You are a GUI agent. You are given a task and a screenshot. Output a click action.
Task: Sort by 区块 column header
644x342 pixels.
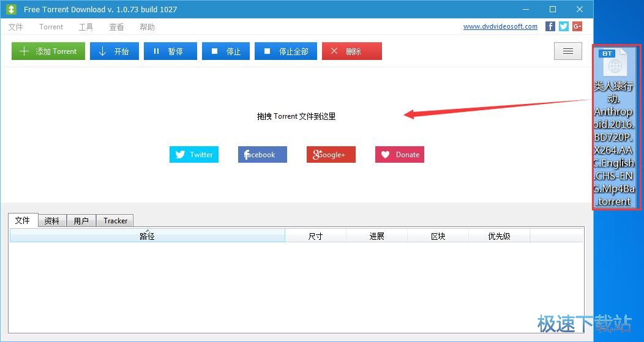point(438,236)
